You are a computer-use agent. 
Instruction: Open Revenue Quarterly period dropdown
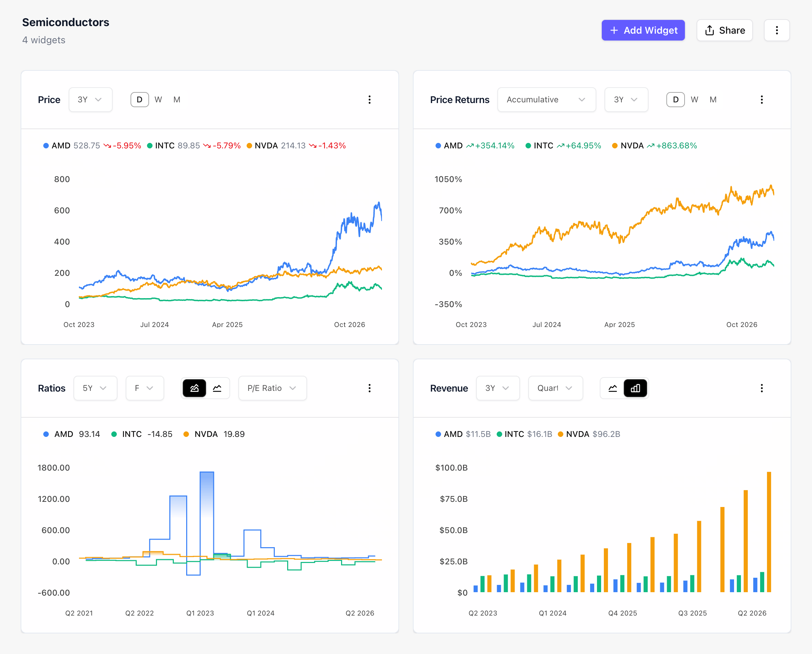(555, 388)
